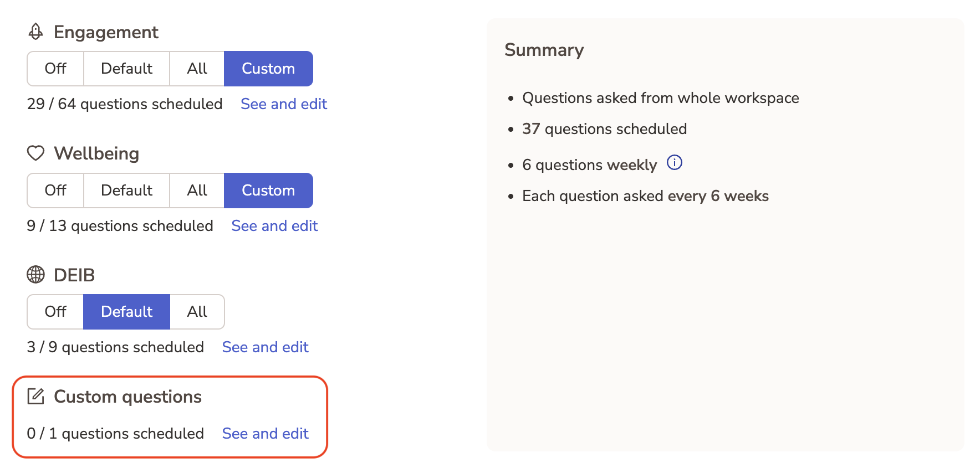This screenshot has width=980, height=473.
Task: Open See and edit for Custom questions
Action: click(265, 434)
